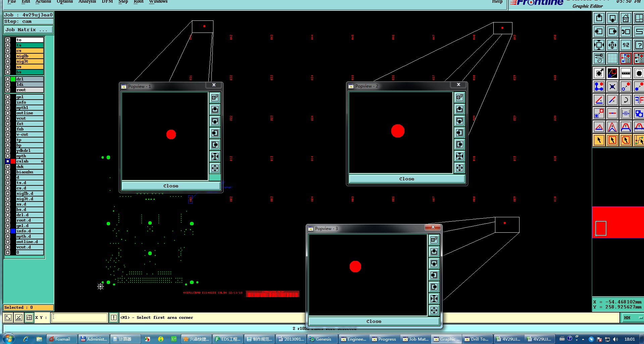Click the Windows Start button
The image size is (644, 344).
point(8,339)
